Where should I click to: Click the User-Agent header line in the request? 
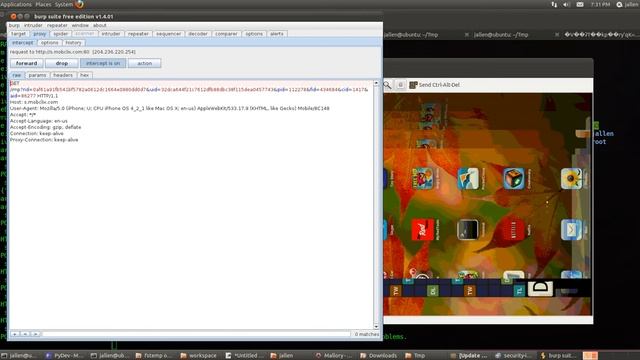click(169, 108)
